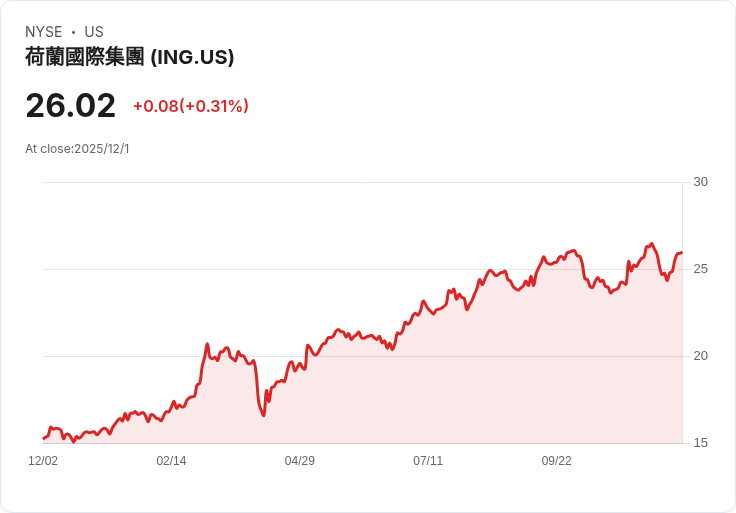Select the 12/02 date on x-axis
This screenshot has height=513, width=736.
[x=43, y=461]
